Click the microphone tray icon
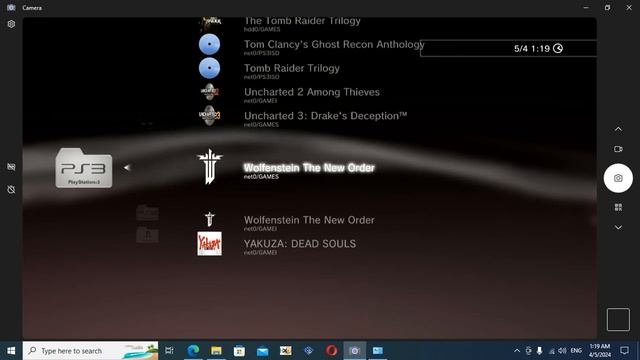Viewport: 640px width, 360px height. [x=540, y=351]
